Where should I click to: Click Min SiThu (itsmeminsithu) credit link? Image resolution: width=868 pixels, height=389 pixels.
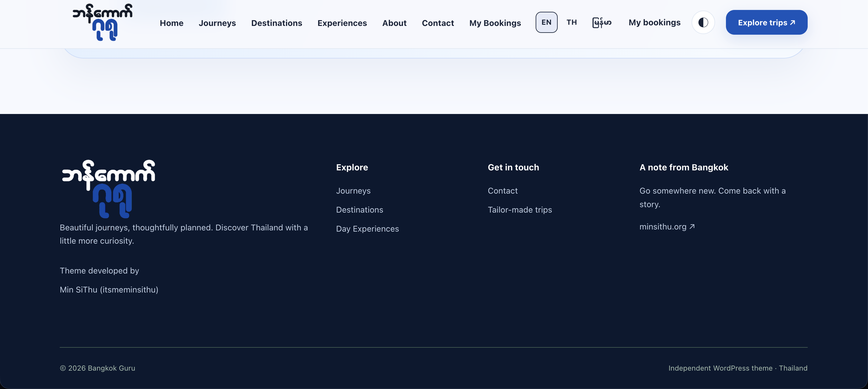click(x=109, y=290)
